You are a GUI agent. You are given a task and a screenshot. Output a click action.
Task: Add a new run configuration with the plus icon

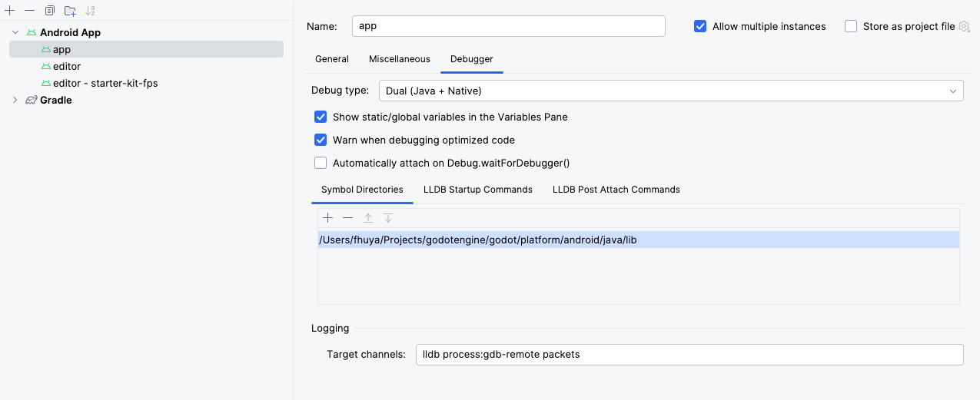coord(10,11)
